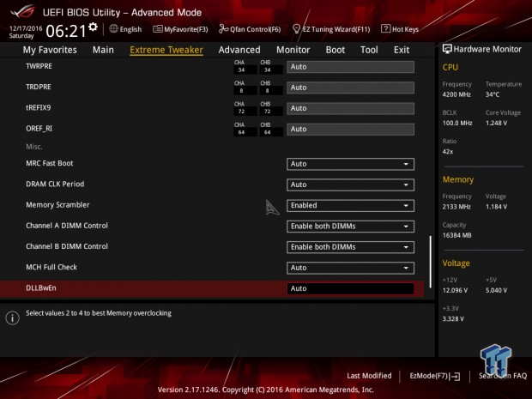Switch to the Main tab
This screenshot has width=532, height=399.
(x=103, y=50)
